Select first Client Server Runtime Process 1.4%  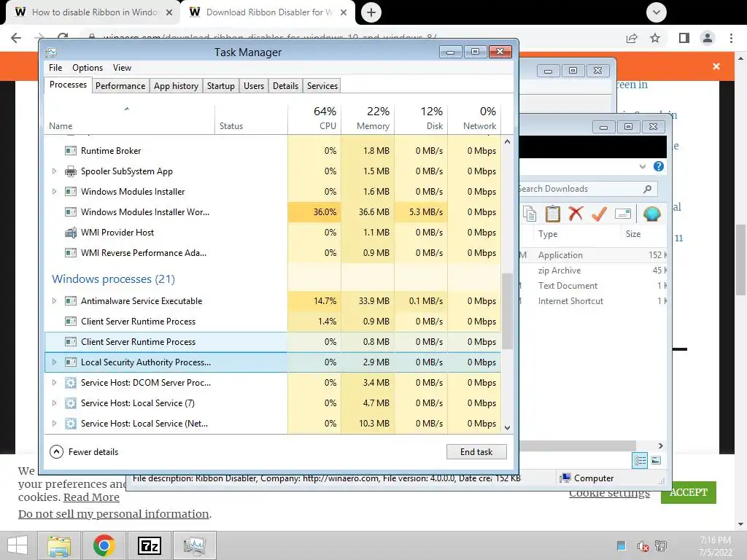pyautogui.click(x=273, y=322)
